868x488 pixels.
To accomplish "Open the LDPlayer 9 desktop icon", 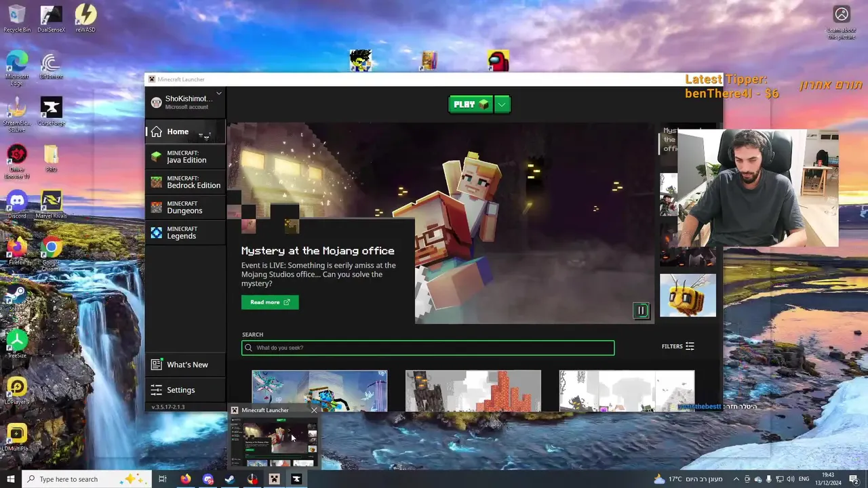I will 17,390.
